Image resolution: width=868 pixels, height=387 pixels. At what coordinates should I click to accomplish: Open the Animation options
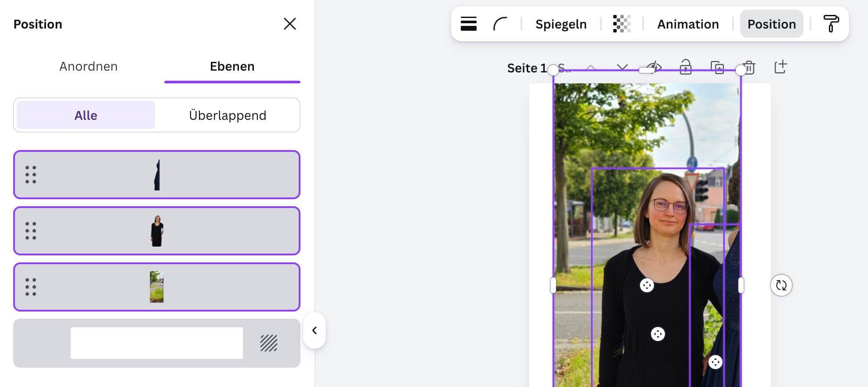(687, 24)
